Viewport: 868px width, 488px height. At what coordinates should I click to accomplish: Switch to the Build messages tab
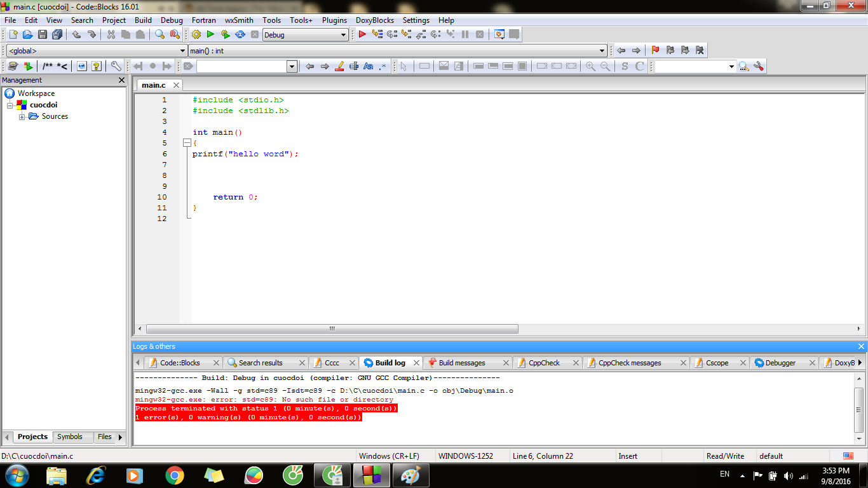coord(461,363)
